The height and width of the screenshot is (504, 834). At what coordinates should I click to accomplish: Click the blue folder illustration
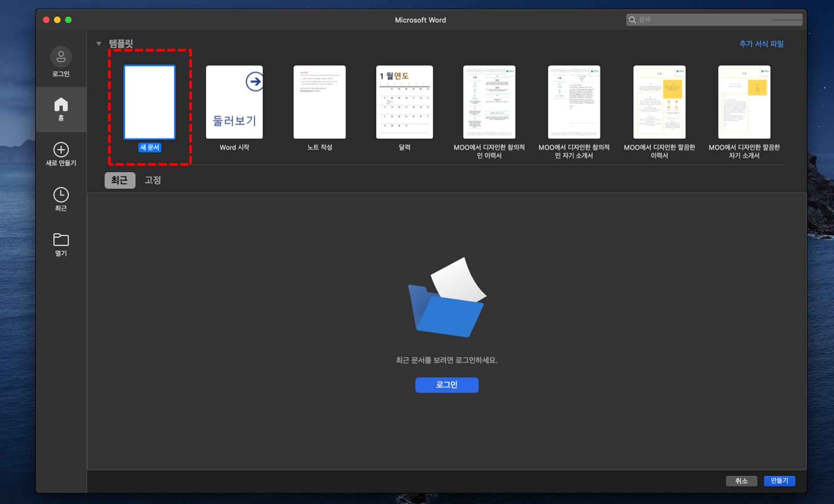tap(447, 297)
